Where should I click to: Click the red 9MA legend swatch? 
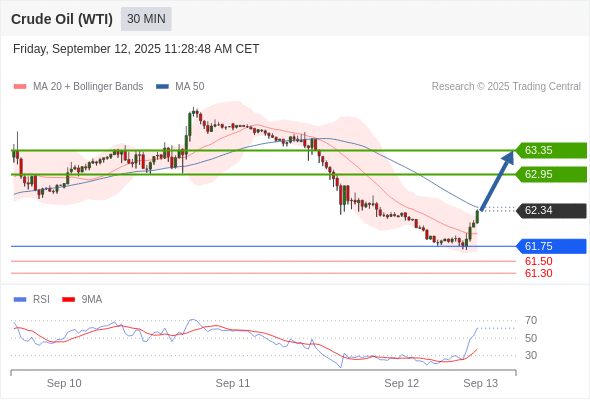pos(68,300)
